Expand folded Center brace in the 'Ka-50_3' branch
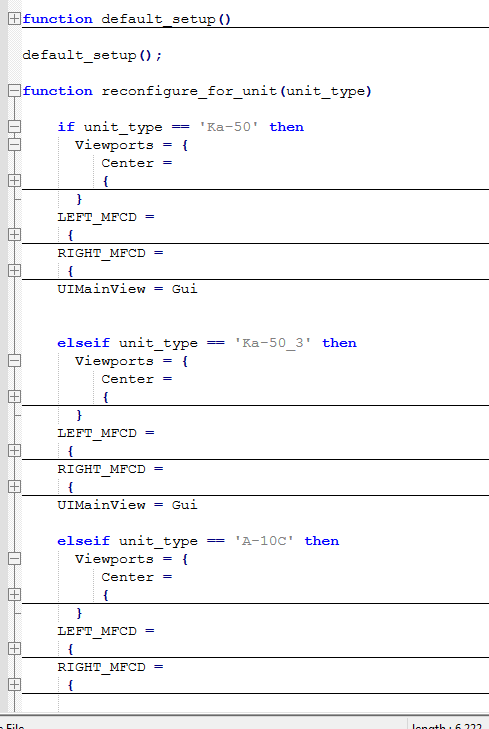This screenshot has height=729, width=489. coord(14,397)
